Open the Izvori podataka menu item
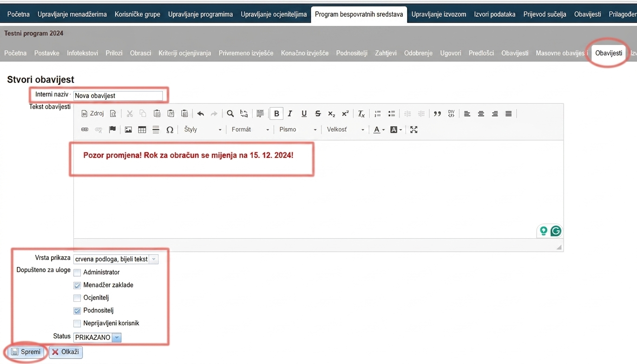Screen dimensions: 637x364 click(x=494, y=14)
